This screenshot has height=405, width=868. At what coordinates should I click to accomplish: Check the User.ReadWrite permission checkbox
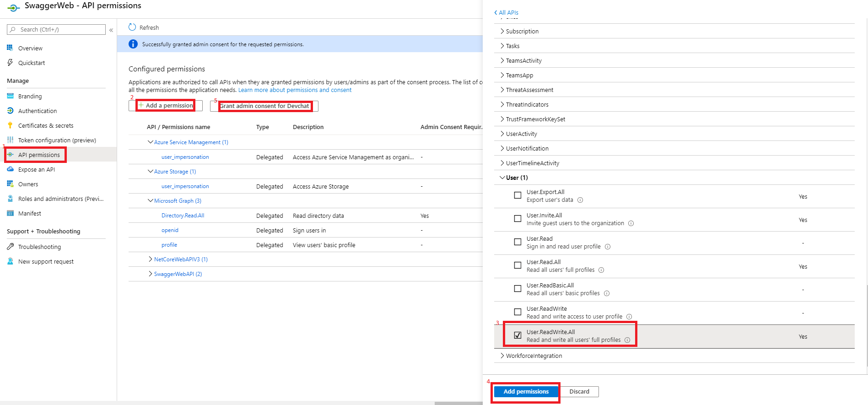(x=518, y=312)
